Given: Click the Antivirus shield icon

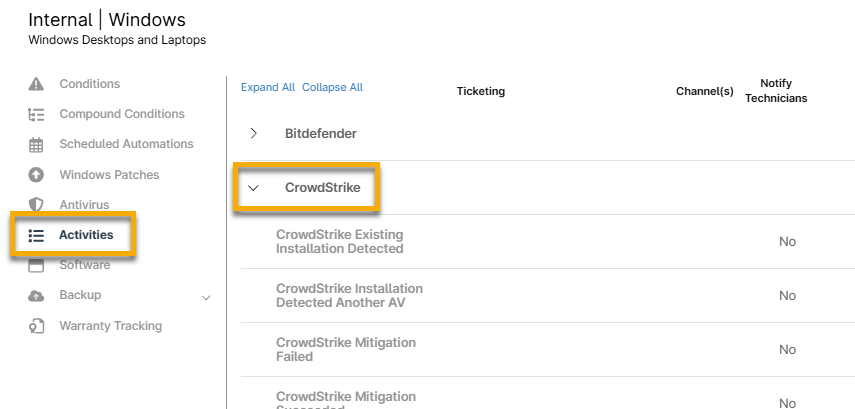Looking at the screenshot, I should (36, 205).
